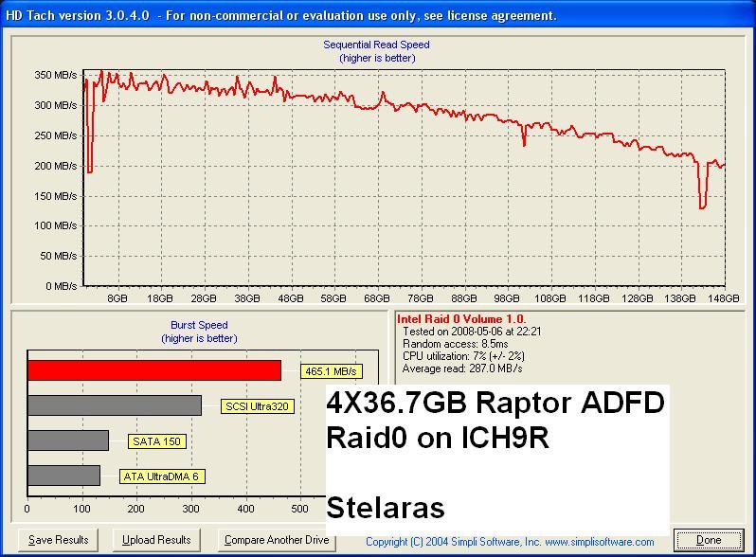Click the 350 MB/s axis label

pos(56,75)
